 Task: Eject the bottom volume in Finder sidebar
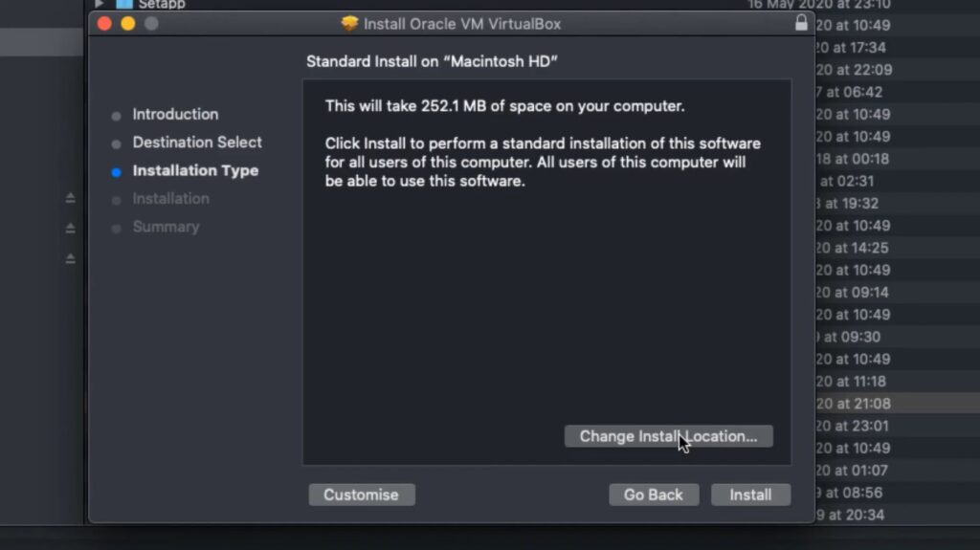[70, 258]
